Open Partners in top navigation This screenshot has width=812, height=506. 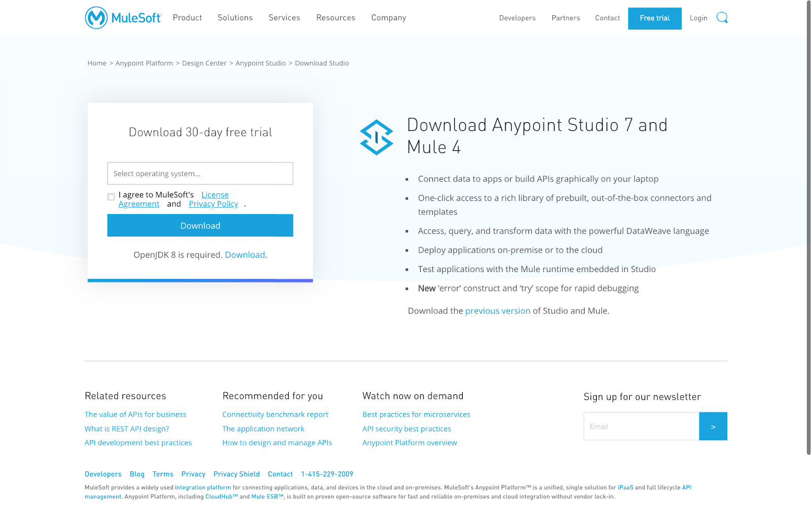[x=565, y=18]
